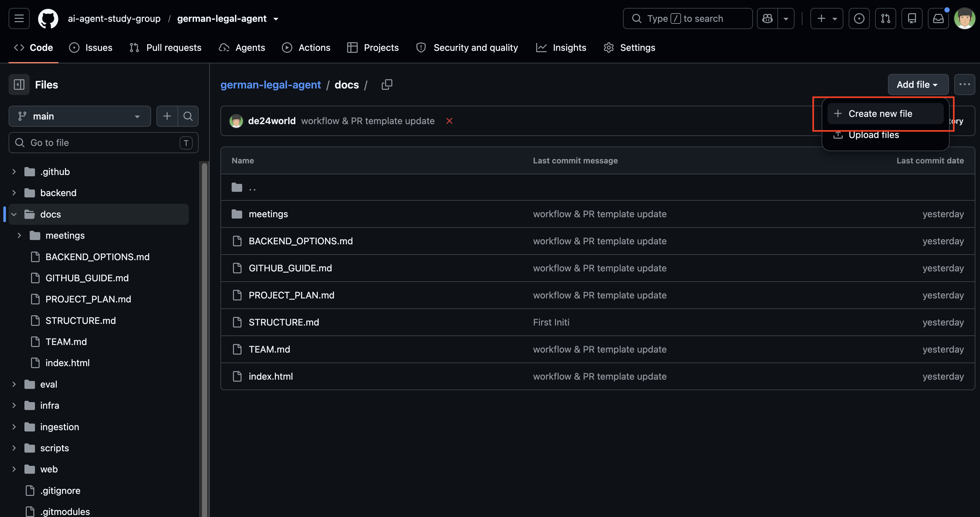The width and height of the screenshot is (980, 517).
Task: Click the add file plus icon beside branch
Action: 167,116
